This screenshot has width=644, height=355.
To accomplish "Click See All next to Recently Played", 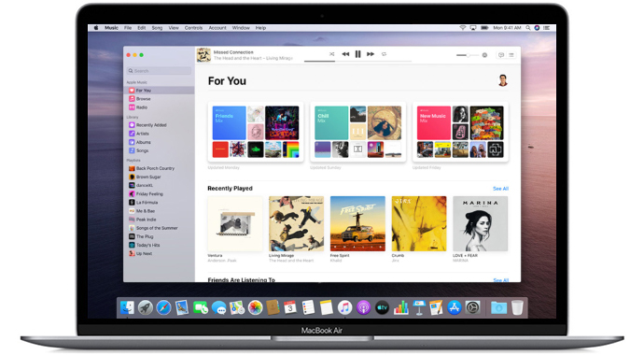I will [x=500, y=189].
